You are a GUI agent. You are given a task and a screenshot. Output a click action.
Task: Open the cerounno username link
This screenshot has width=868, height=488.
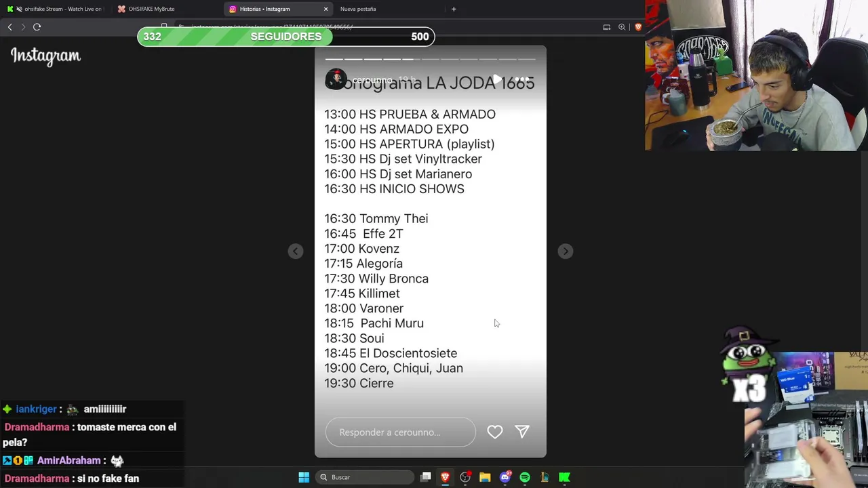(372, 81)
